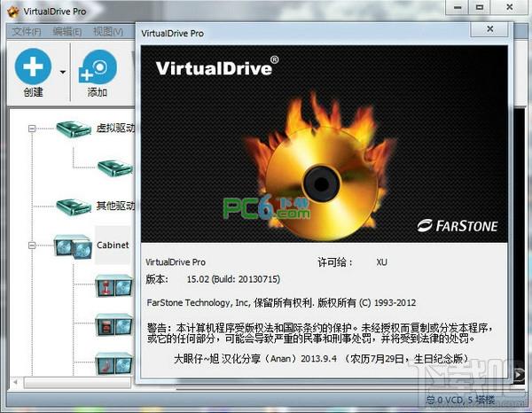Screen dimensions: 532x413
Task: Select the Cabinet label in the tree
Action: pos(113,245)
